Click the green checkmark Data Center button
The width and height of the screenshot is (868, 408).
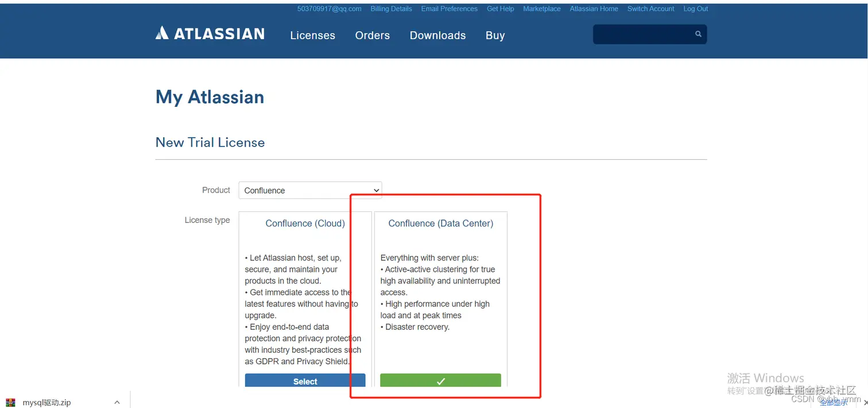point(440,381)
